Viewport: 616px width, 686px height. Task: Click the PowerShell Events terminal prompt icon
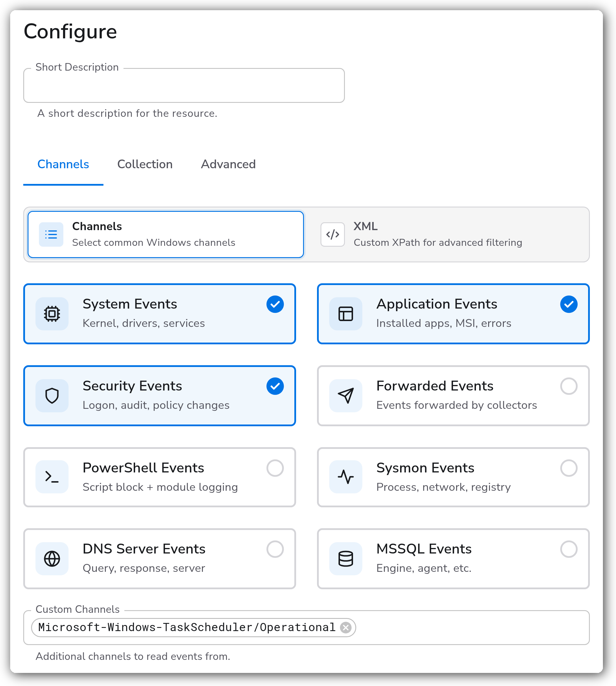pos(52,477)
